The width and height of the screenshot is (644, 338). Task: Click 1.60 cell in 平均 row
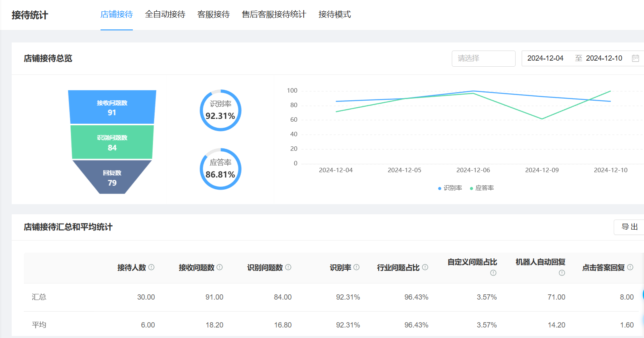pyautogui.click(x=627, y=325)
